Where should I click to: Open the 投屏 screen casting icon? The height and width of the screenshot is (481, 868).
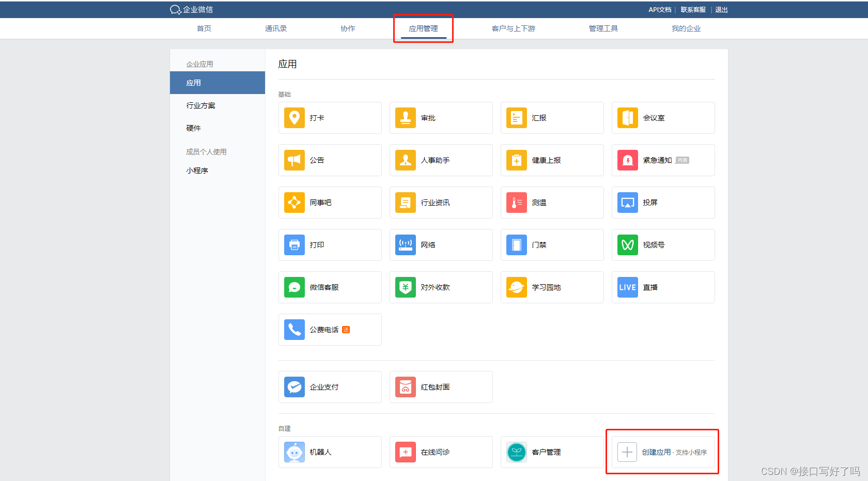(x=628, y=203)
